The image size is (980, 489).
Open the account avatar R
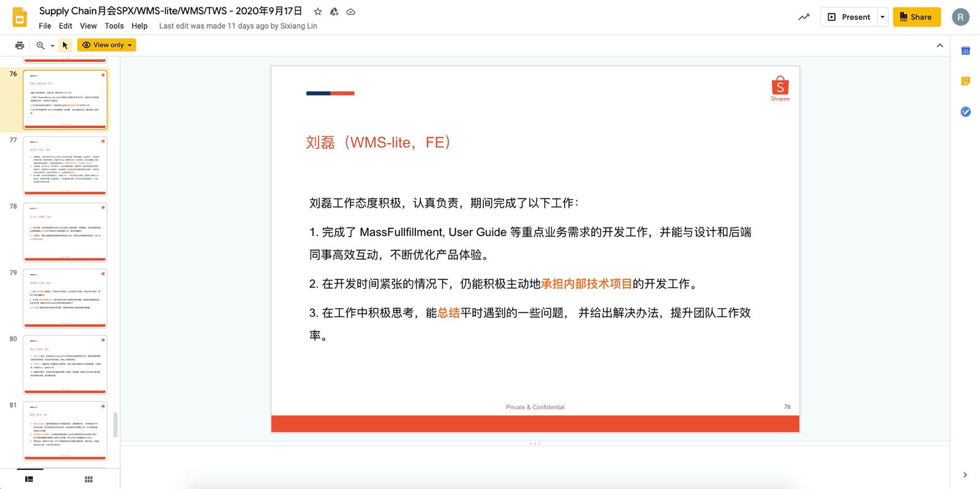(x=960, y=17)
